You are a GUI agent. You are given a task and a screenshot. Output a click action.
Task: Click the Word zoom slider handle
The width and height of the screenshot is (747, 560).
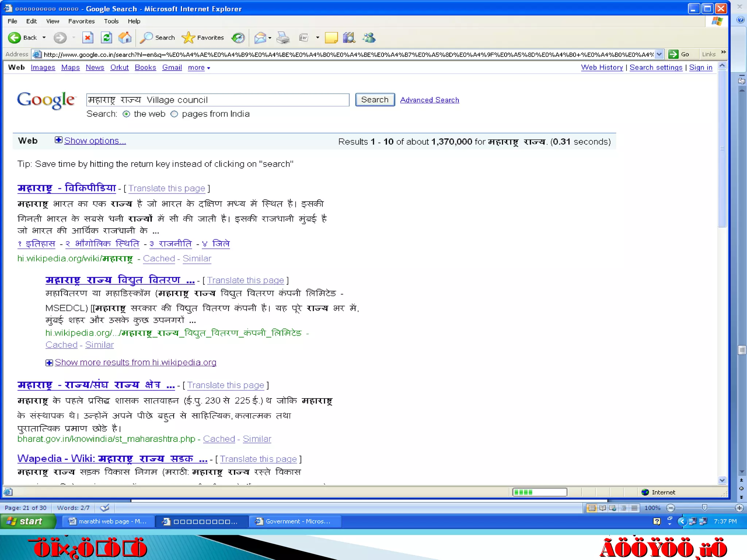(x=704, y=507)
